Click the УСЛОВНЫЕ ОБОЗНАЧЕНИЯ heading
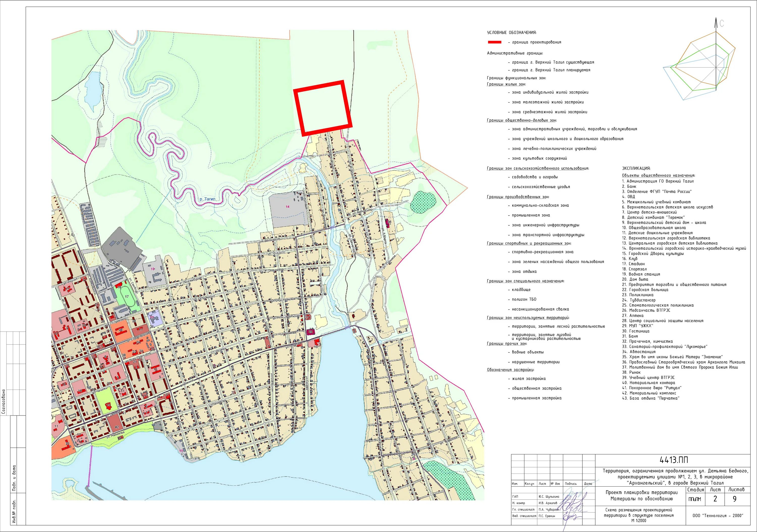Screen dimensions: 757x532 512,33
